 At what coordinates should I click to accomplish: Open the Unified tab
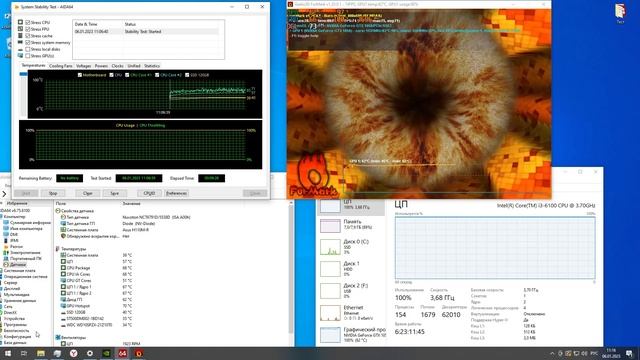pos(134,66)
